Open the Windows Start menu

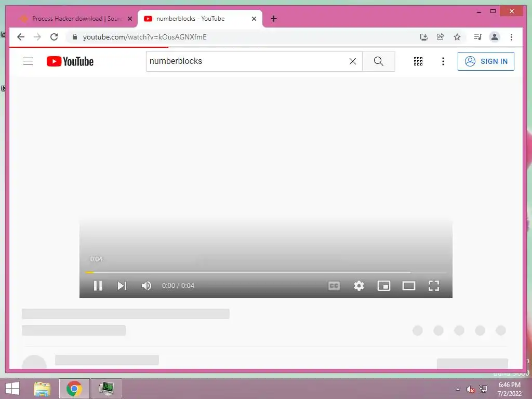[x=12, y=389]
